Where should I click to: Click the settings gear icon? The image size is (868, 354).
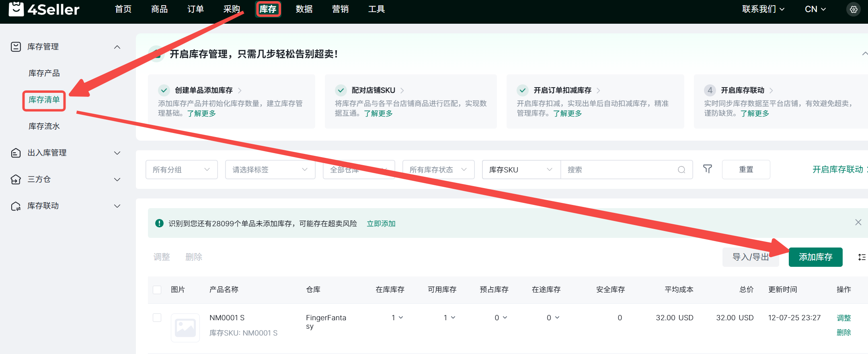coord(853,9)
